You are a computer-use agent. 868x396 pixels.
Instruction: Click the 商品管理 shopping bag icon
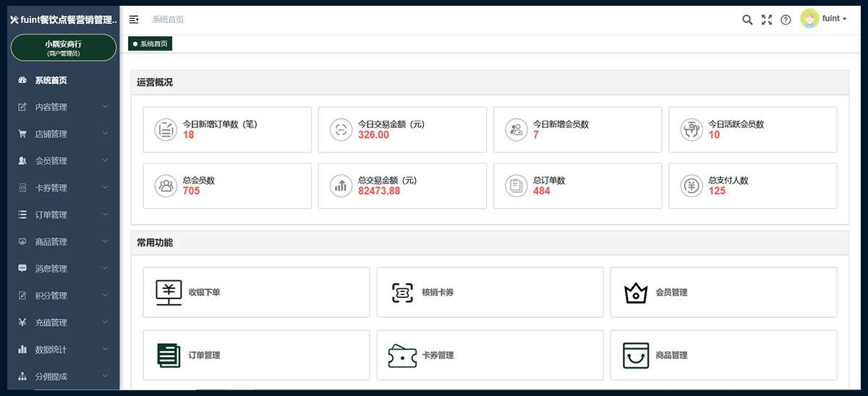636,356
